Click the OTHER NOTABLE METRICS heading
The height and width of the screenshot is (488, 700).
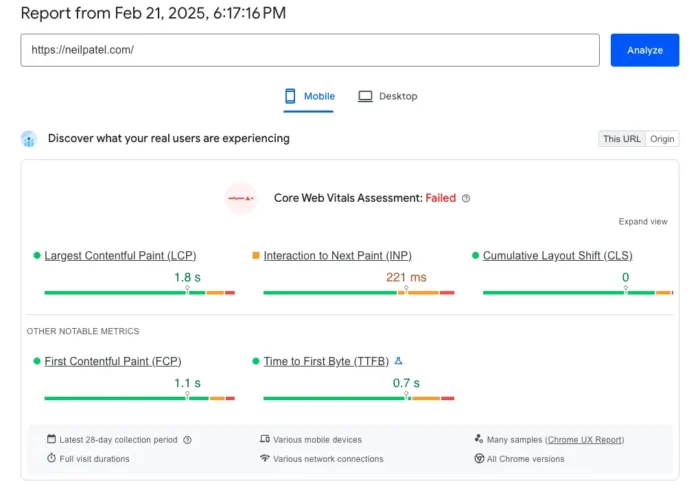[83, 331]
